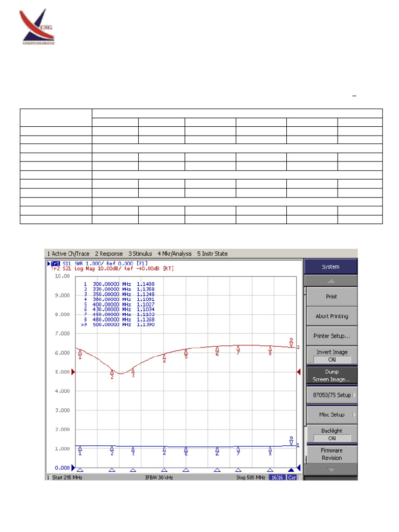Select blue SWR trace marker 6
This screenshot has width=399, height=532.
click(217, 451)
